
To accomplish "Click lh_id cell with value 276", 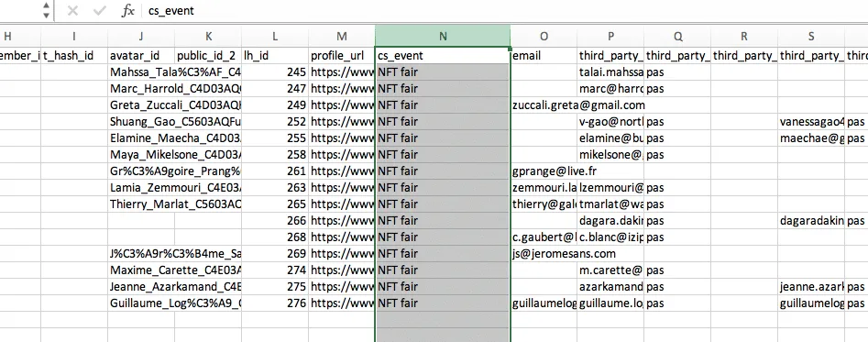I will (x=275, y=303).
